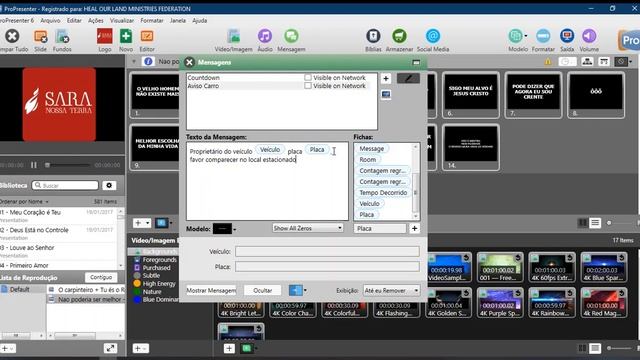Screen dimensions: 640x360
Task: Clear the slide with Slide icon
Action: click(40, 37)
